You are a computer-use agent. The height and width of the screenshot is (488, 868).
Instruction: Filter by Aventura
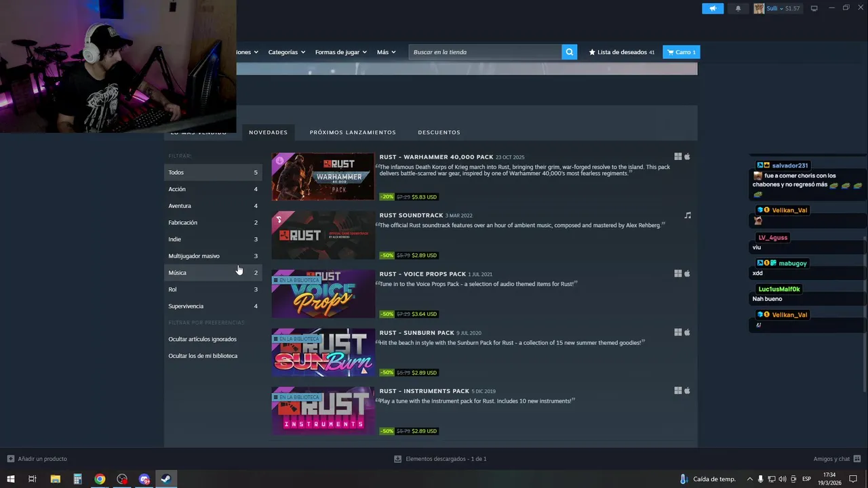tap(213, 205)
